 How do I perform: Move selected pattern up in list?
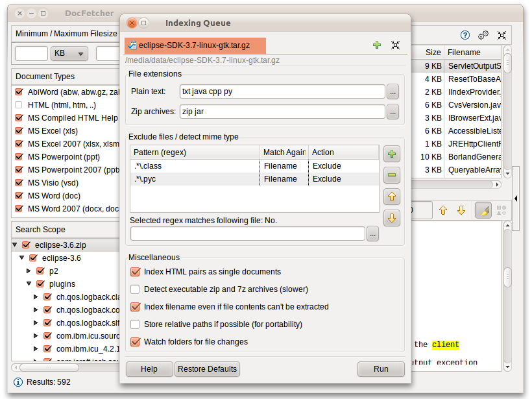click(x=392, y=197)
